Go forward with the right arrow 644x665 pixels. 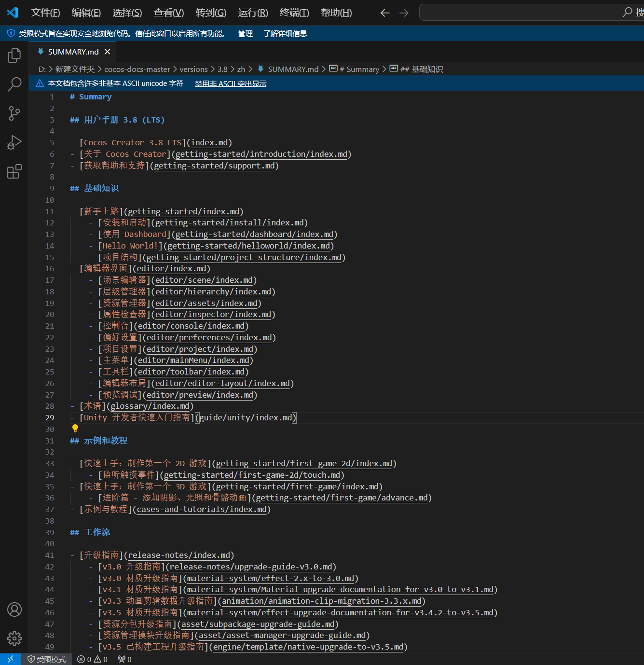[404, 13]
